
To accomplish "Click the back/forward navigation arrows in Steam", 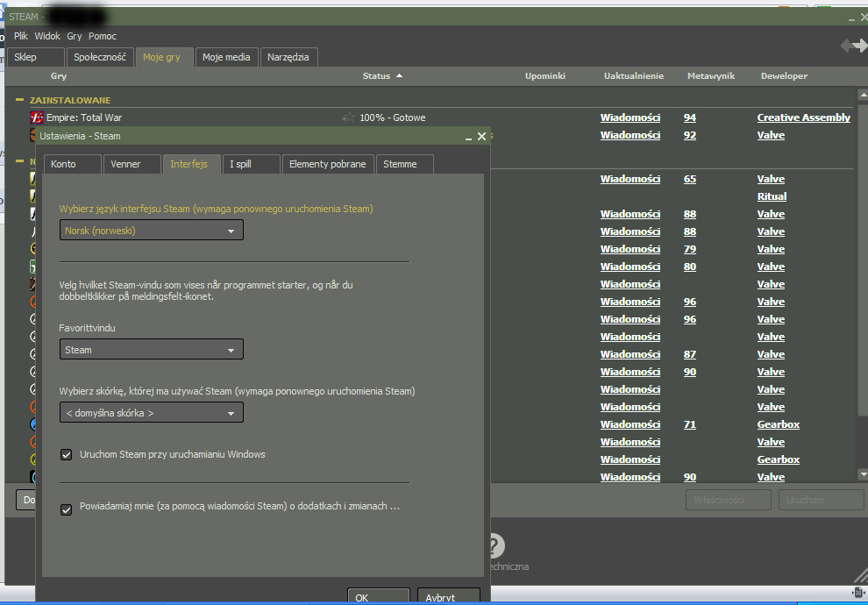I will coord(854,46).
